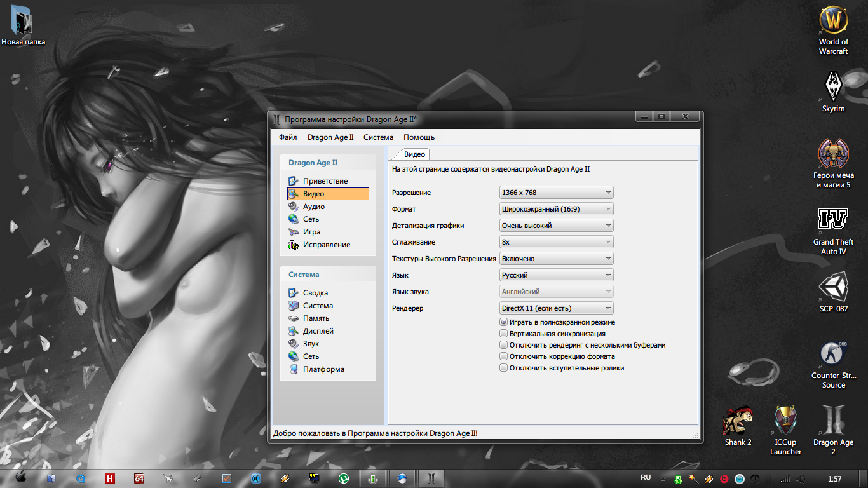Open the Исправление repair page
This screenshot has width=868, height=488.
point(327,245)
